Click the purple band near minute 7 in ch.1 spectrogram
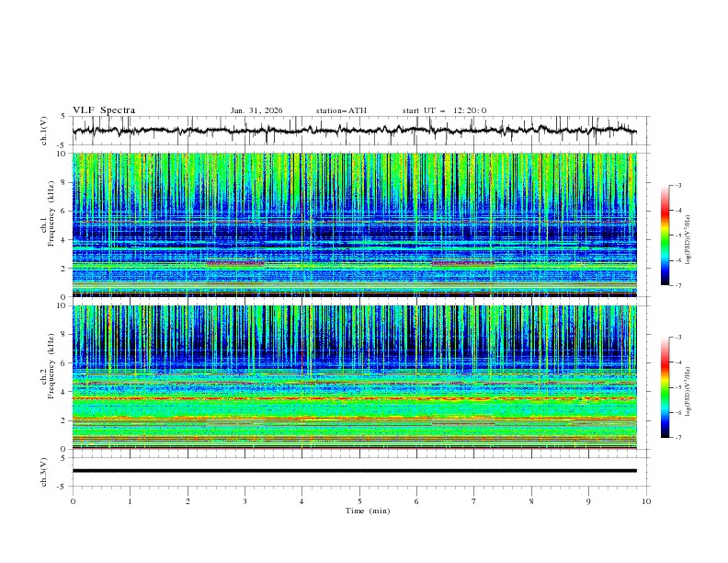The height and width of the screenshot is (563, 728). (463, 263)
